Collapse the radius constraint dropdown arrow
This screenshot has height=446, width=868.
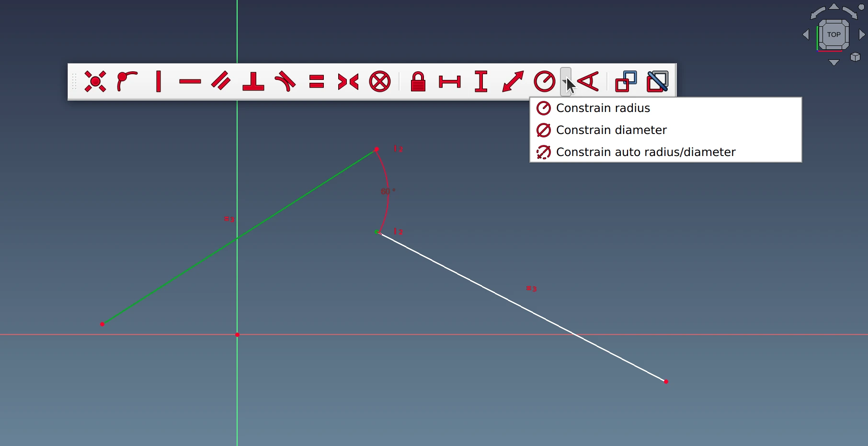click(565, 82)
